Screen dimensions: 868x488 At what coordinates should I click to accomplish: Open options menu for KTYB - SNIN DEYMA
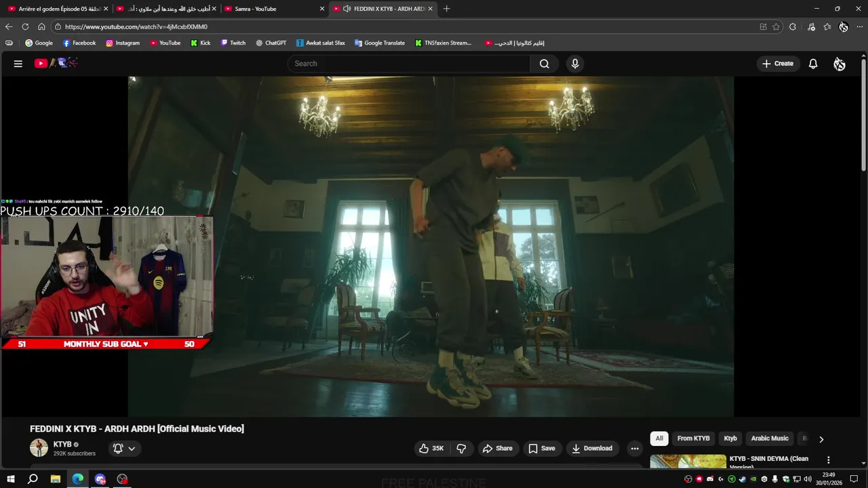click(x=828, y=460)
